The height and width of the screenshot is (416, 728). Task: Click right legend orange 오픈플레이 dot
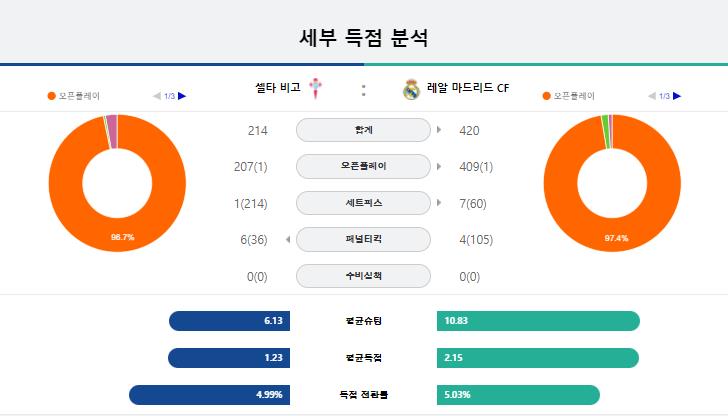tap(546, 96)
